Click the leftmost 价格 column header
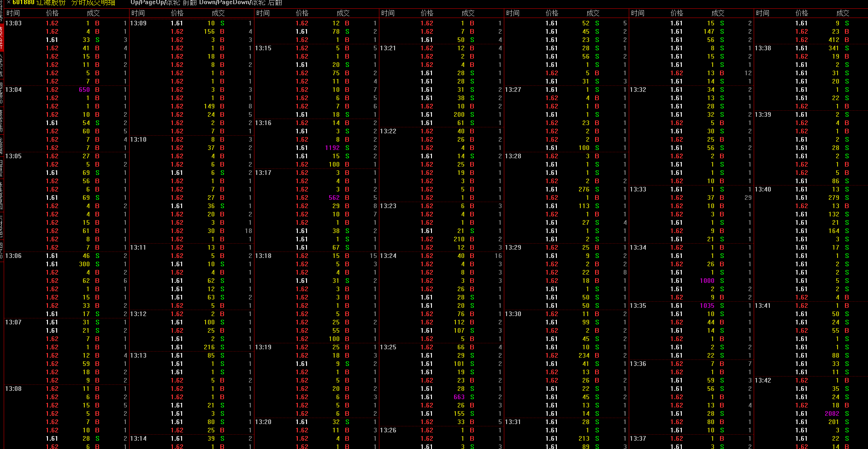868x449 pixels. 52,13
